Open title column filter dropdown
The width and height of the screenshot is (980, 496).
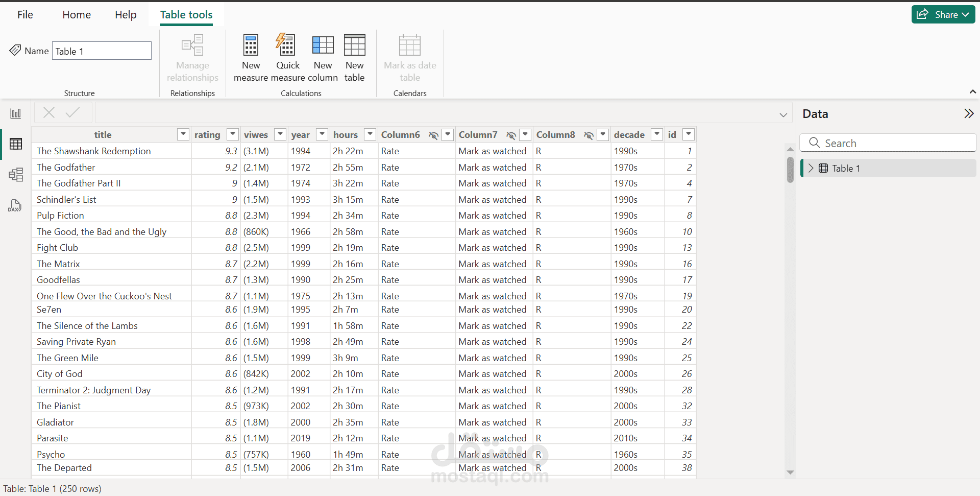pos(183,134)
